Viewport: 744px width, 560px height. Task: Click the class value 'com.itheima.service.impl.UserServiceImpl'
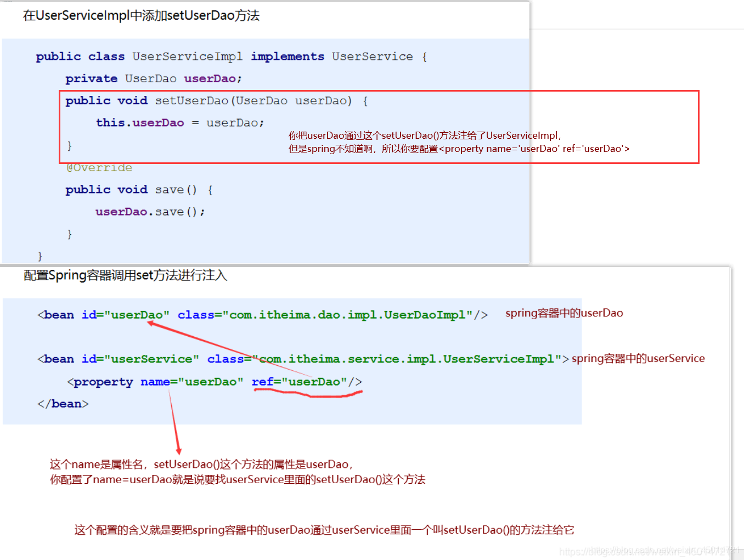click(x=407, y=359)
